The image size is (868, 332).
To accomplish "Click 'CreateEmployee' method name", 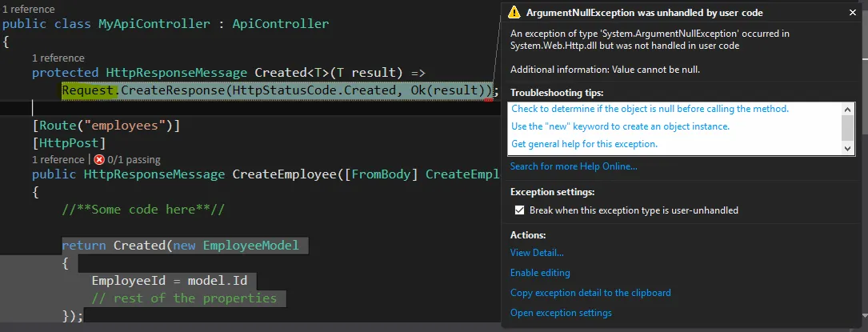I will coord(284,175).
